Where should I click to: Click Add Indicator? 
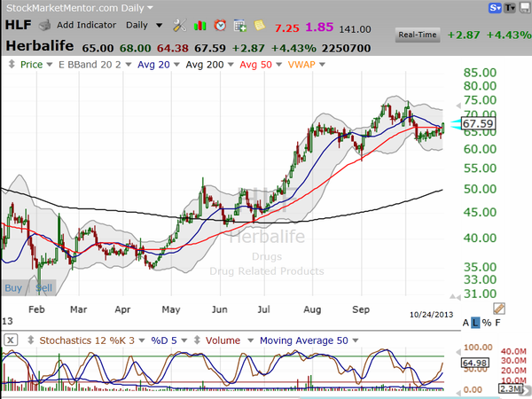(x=87, y=25)
